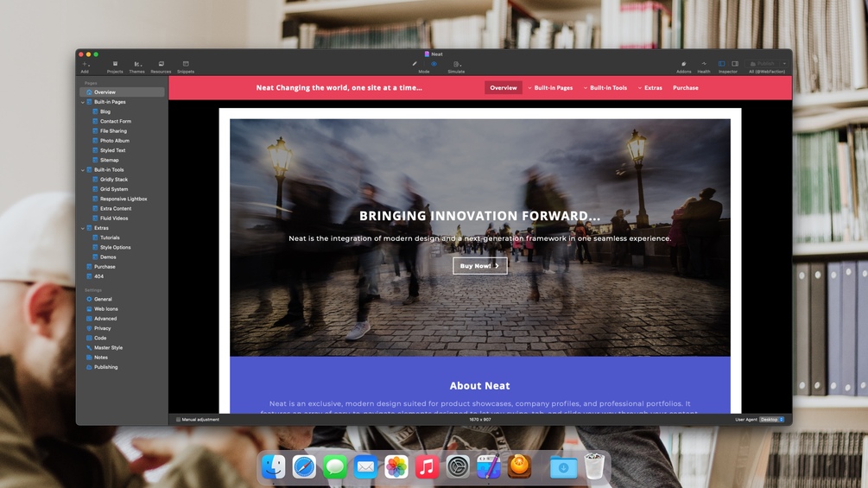Click Overview tab in site navigation

coord(504,87)
